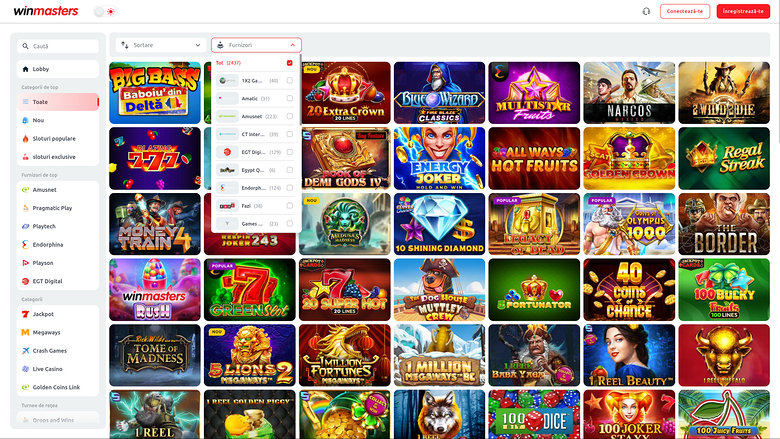This screenshot has width=780, height=439.
Task: Open Blazing 777 game
Action: [155, 159]
